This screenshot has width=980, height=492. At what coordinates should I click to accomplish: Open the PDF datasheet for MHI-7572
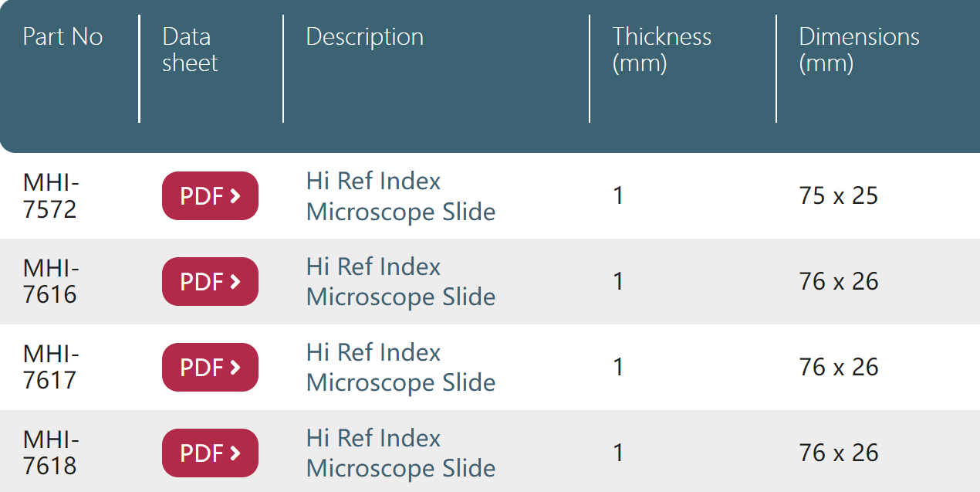[210, 196]
